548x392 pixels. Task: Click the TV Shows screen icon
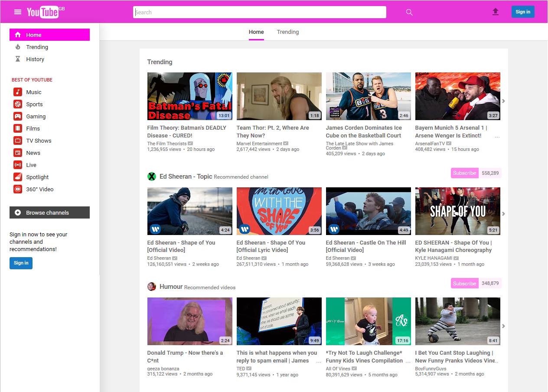[x=18, y=140]
